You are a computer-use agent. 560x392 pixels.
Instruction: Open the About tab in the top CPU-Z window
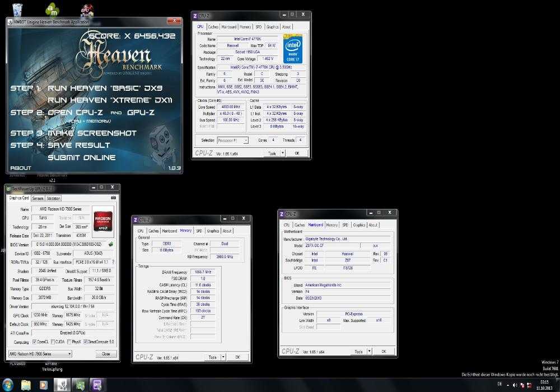click(x=286, y=27)
